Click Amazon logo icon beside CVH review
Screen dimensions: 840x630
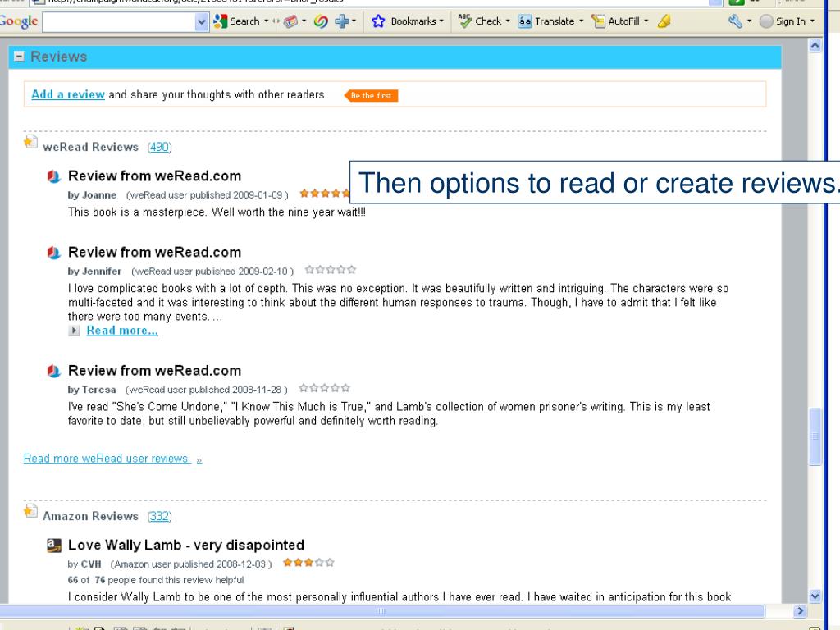[53, 546]
